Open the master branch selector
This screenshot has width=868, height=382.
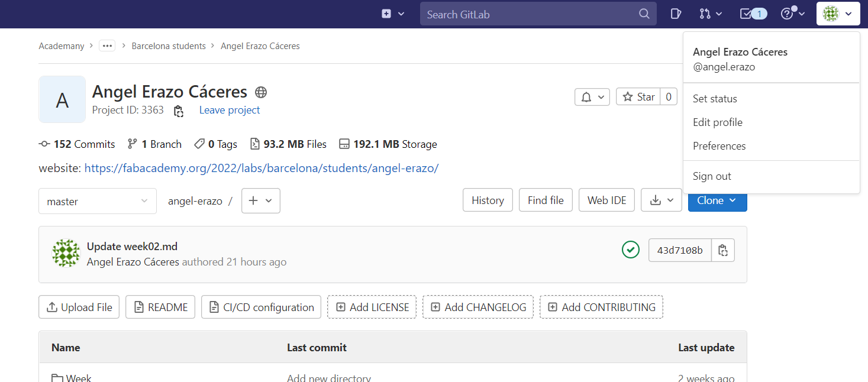point(98,201)
